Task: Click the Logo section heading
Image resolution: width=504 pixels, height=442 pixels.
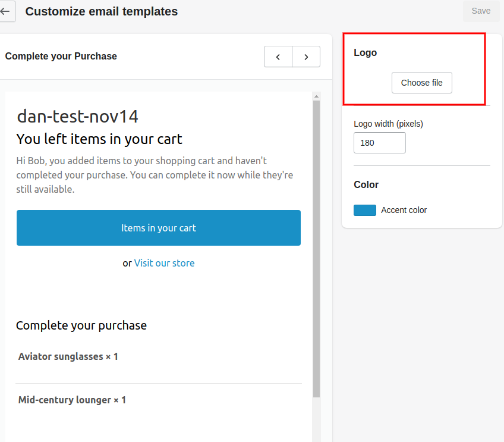Action: click(365, 53)
